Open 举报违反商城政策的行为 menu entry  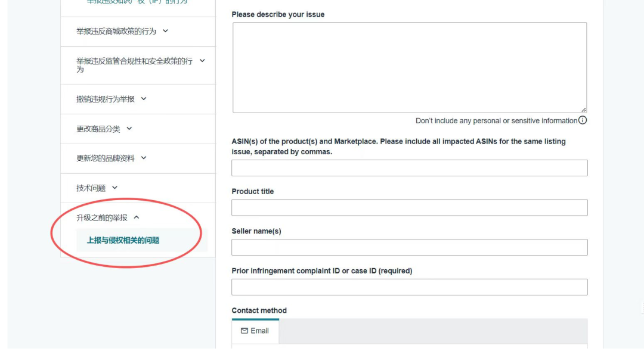pyautogui.click(x=116, y=31)
